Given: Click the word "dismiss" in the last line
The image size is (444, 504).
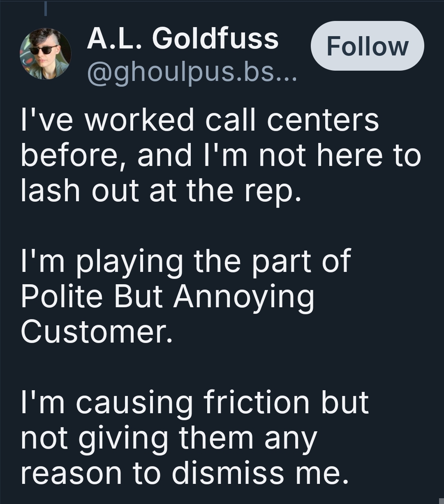Looking at the screenshot, I should point(228,472).
